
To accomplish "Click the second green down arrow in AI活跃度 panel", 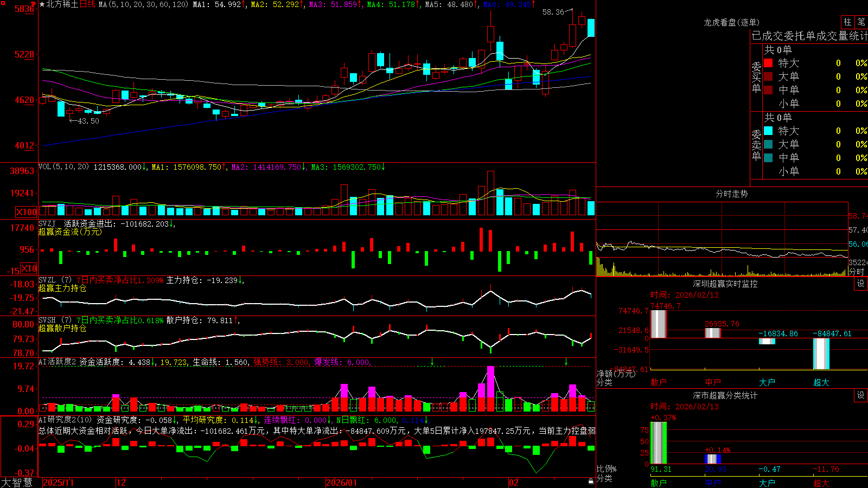I will (566, 361).
